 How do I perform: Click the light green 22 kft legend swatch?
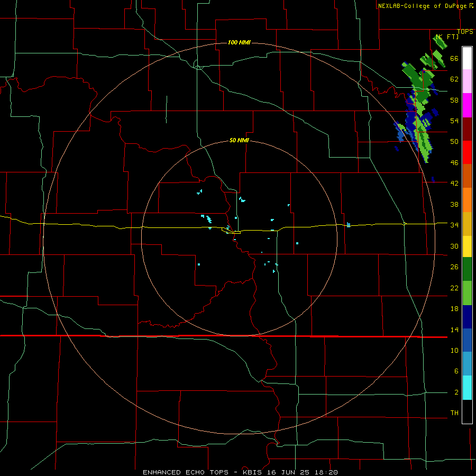467,293
